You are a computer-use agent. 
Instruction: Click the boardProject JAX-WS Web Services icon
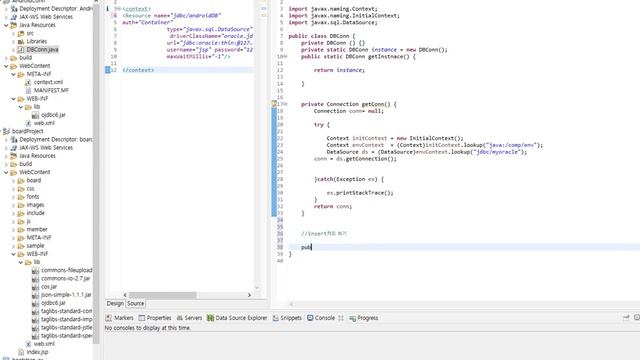[13, 147]
